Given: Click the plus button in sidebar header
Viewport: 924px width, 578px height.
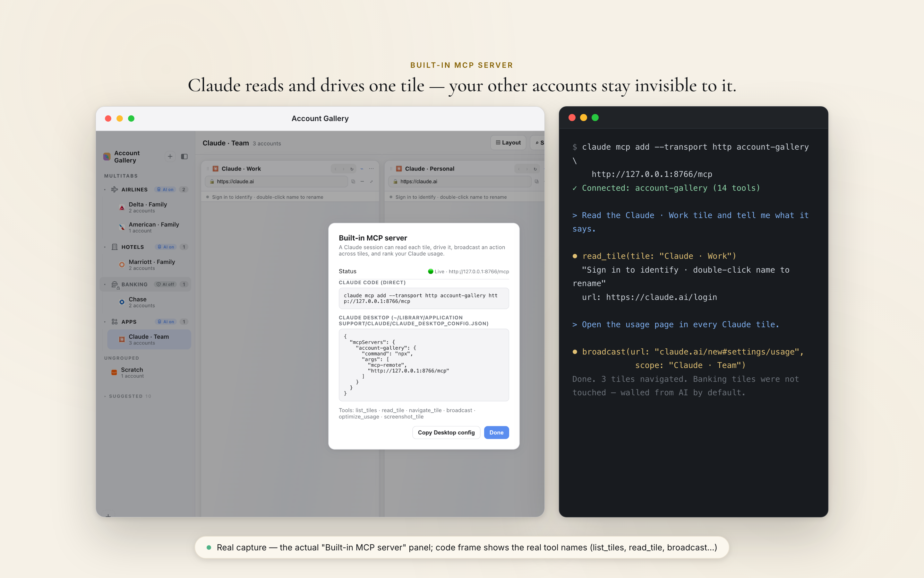Looking at the screenshot, I should [x=170, y=156].
